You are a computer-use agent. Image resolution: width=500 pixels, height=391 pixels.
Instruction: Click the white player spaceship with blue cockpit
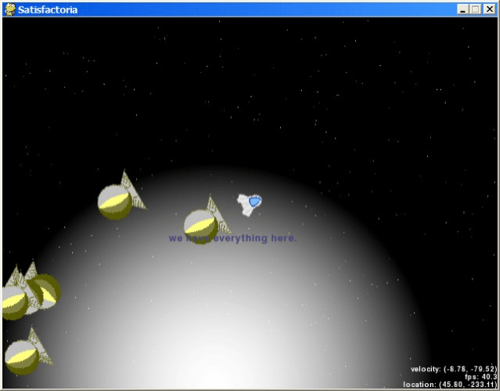(249, 205)
